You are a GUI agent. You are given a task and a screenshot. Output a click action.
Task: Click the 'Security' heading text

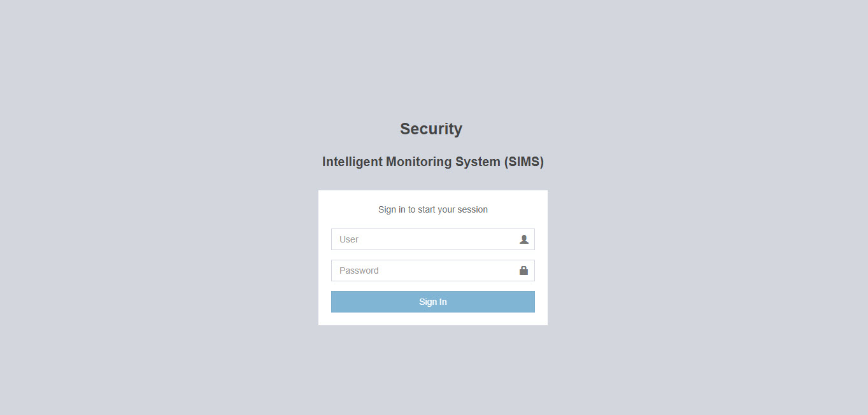click(x=431, y=129)
